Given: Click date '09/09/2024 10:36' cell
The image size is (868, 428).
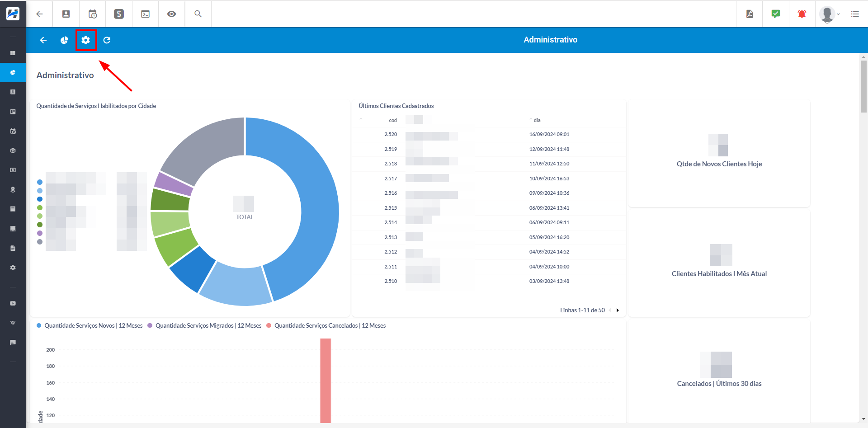Looking at the screenshot, I should point(549,193).
